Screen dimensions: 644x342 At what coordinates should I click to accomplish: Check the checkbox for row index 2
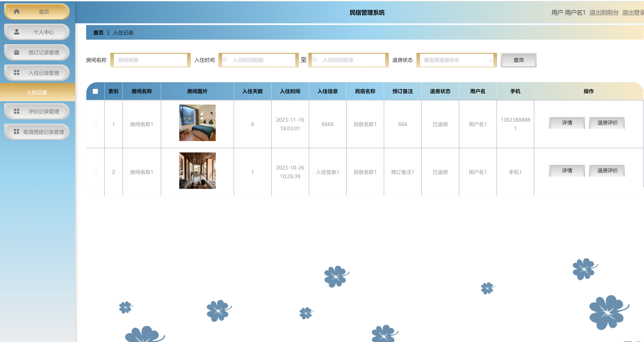(95, 172)
